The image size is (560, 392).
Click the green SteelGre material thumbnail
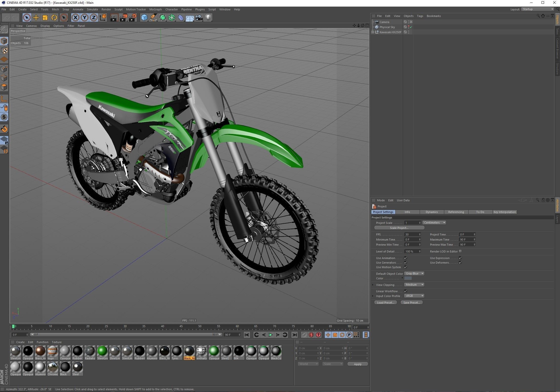pos(102,351)
